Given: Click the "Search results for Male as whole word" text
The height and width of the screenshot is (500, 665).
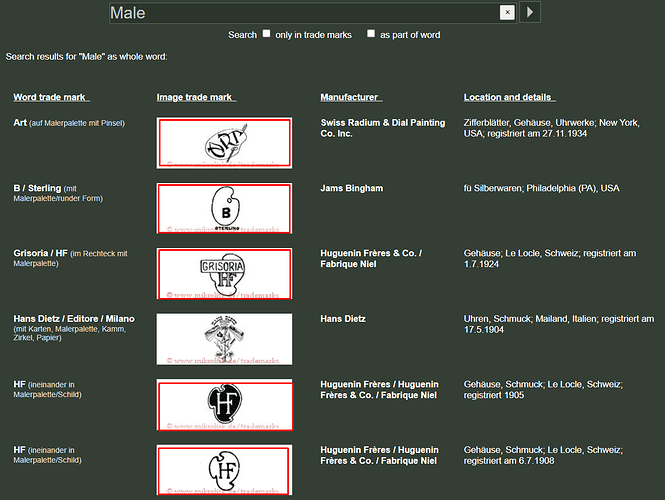Looking at the screenshot, I should point(87,56).
